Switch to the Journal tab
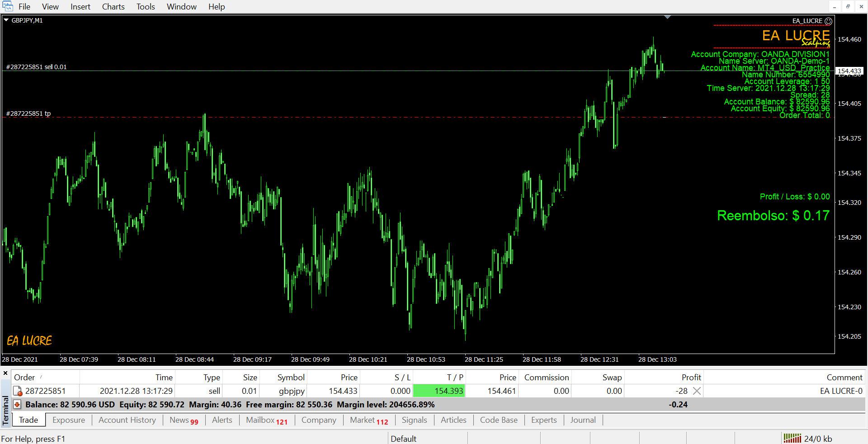The image size is (868, 444). (x=583, y=420)
